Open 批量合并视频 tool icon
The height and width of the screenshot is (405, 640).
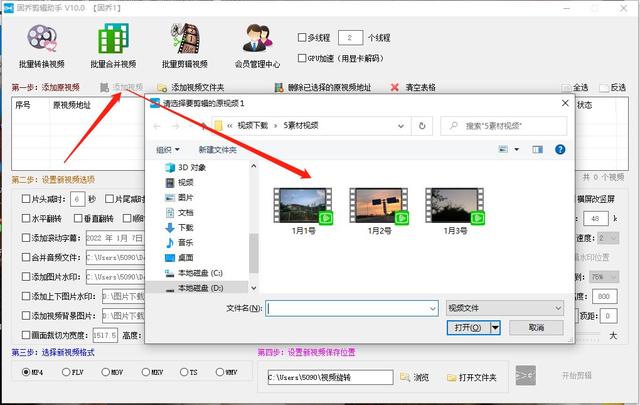click(x=113, y=38)
